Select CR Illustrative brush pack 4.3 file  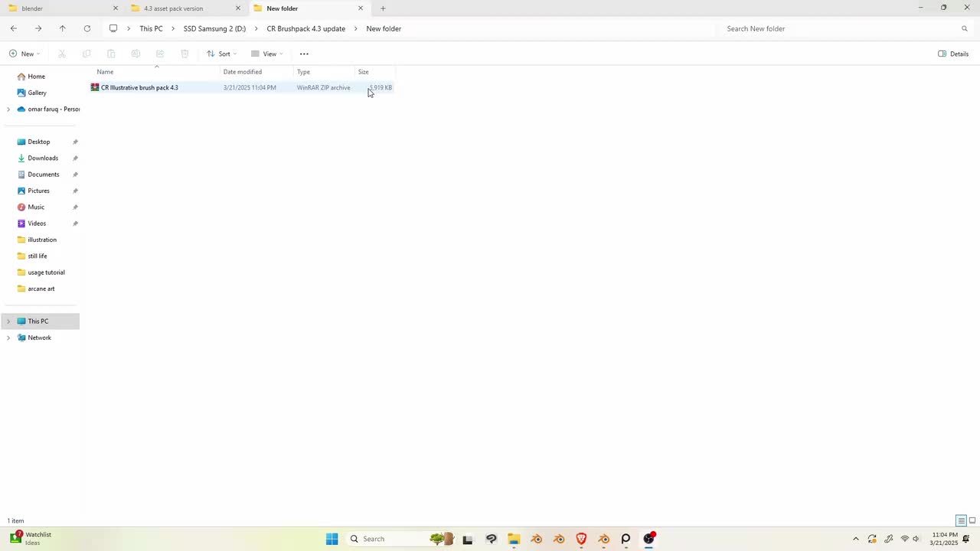tap(242, 87)
